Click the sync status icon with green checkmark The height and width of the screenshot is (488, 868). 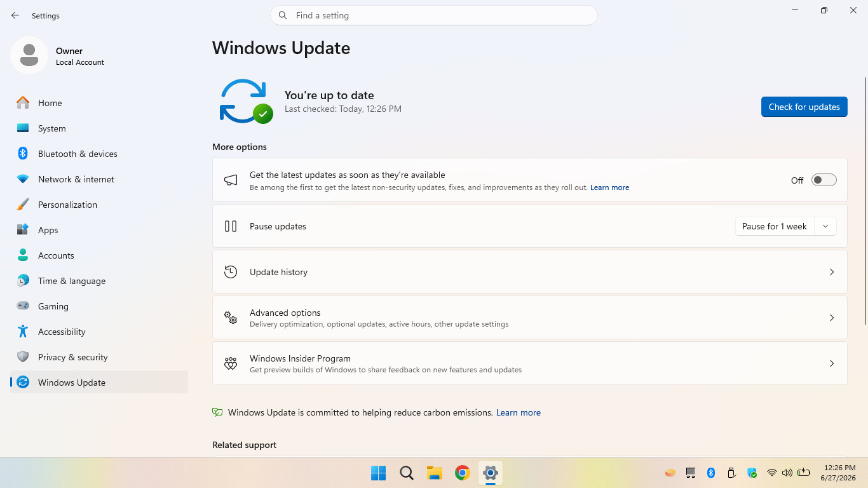pos(246,101)
